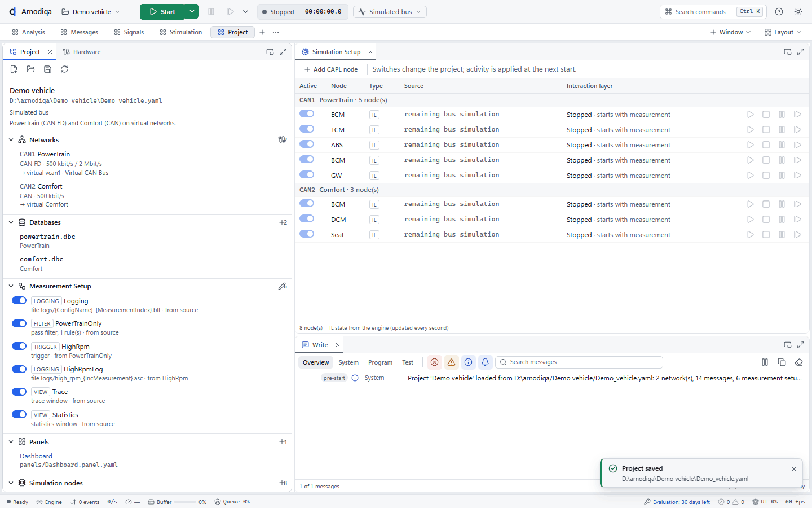The width and height of the screenshot is (812, 508).
Task: Disable the GW node active switch
Action: (x=307, y=175)
